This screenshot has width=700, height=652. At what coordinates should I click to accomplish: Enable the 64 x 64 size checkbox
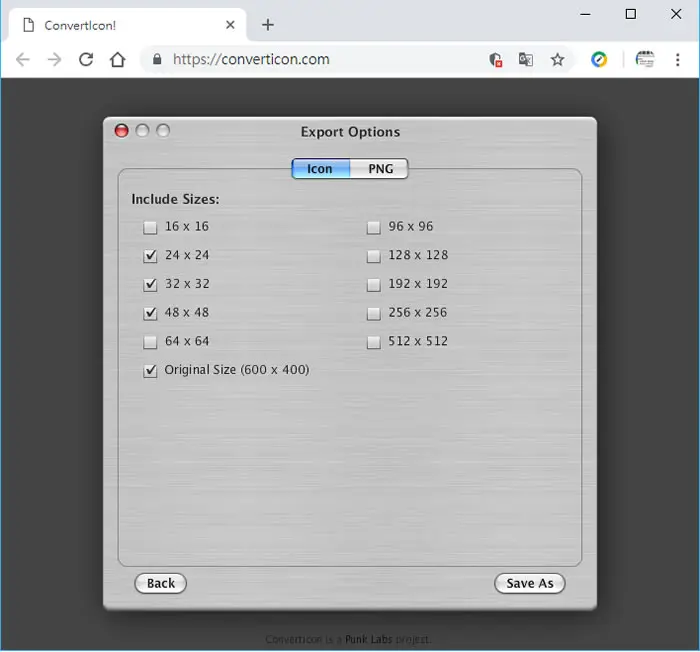point(150,342)
